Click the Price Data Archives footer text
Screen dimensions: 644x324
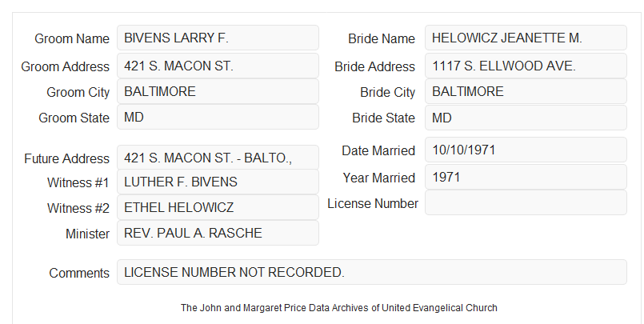click(339, 307)
